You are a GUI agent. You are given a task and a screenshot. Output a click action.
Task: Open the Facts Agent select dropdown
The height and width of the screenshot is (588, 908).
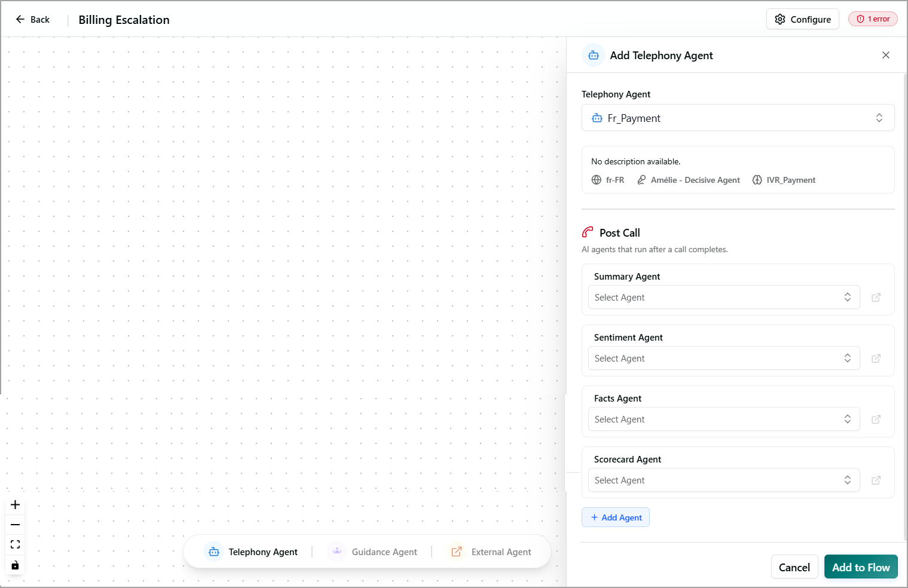coord(724,419)
